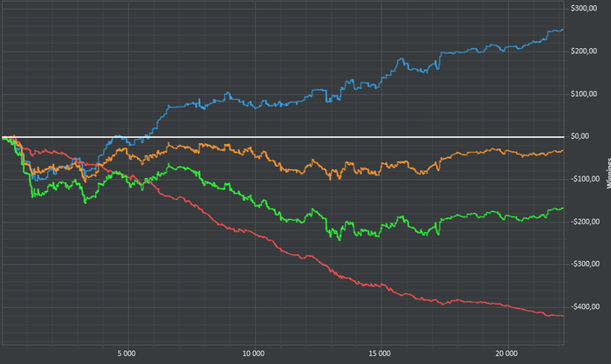Click the $100,00 winnings axis label
Image resolution: width=611 pixels, height=364 pixels.
[x=584, y=94]
